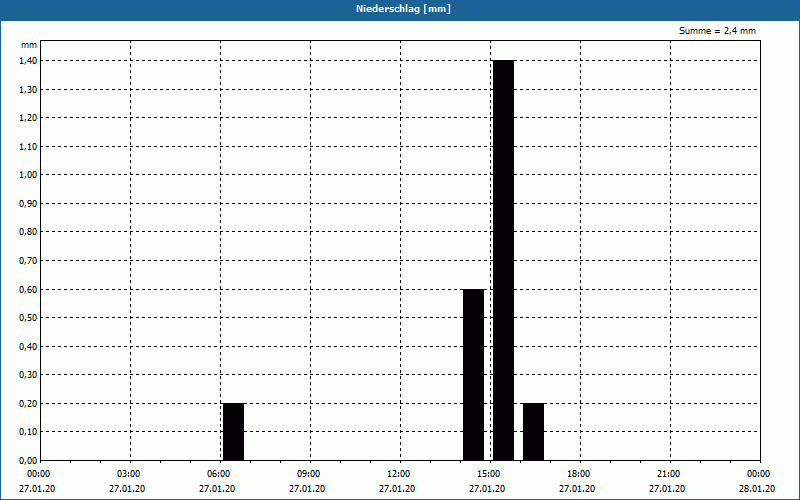Click the 0,00 y-axis value label
Viewport: 800px width, 500px height.
pos(28,461)
